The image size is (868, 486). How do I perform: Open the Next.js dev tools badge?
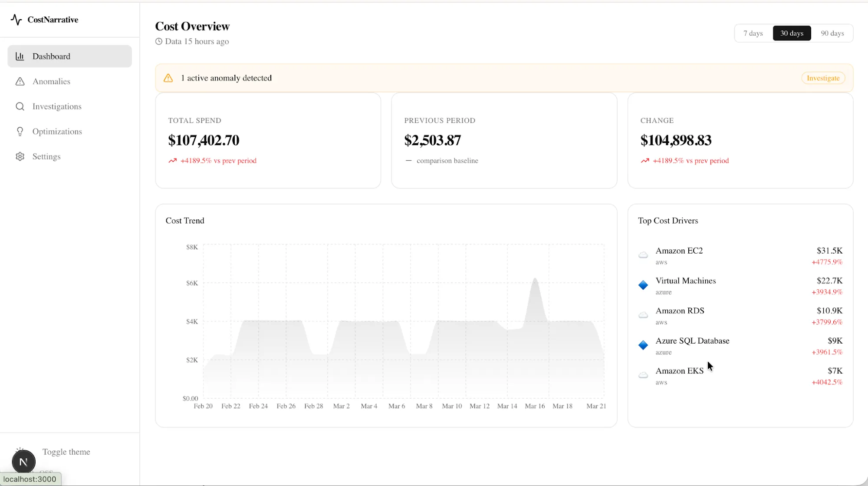pos(23,462)
